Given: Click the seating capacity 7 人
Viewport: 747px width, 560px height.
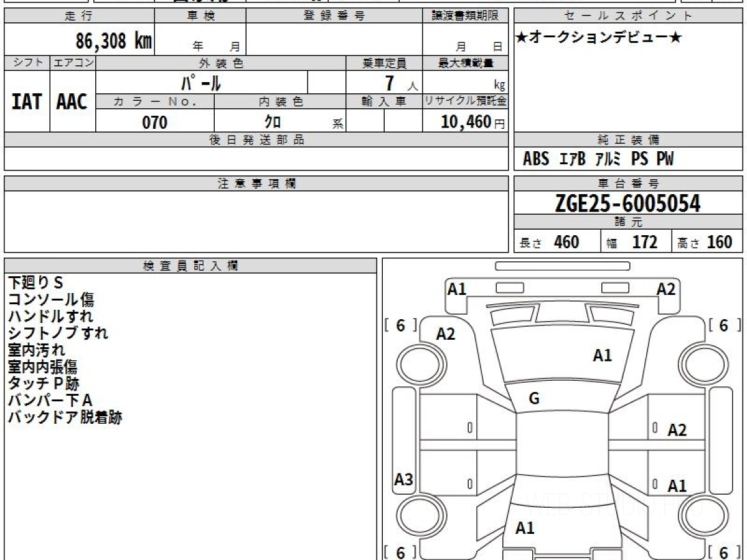Looking at the screenshot, I should coord(401,83).
